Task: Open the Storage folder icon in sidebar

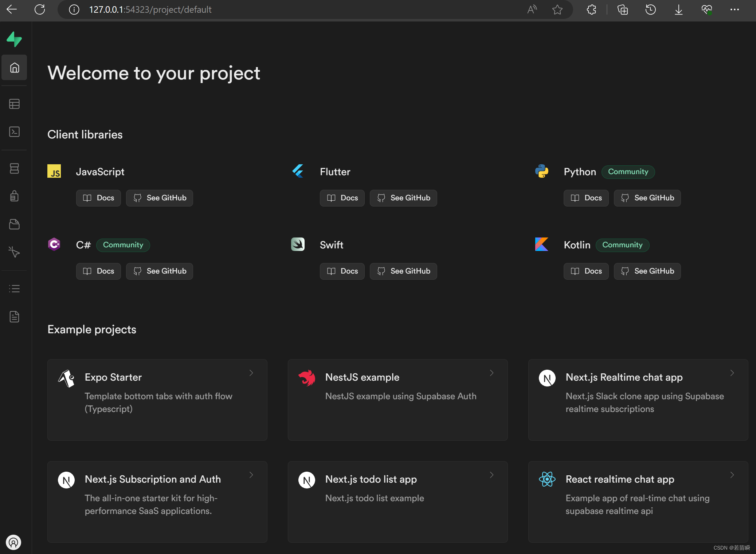Action: (x=14, y=224)
